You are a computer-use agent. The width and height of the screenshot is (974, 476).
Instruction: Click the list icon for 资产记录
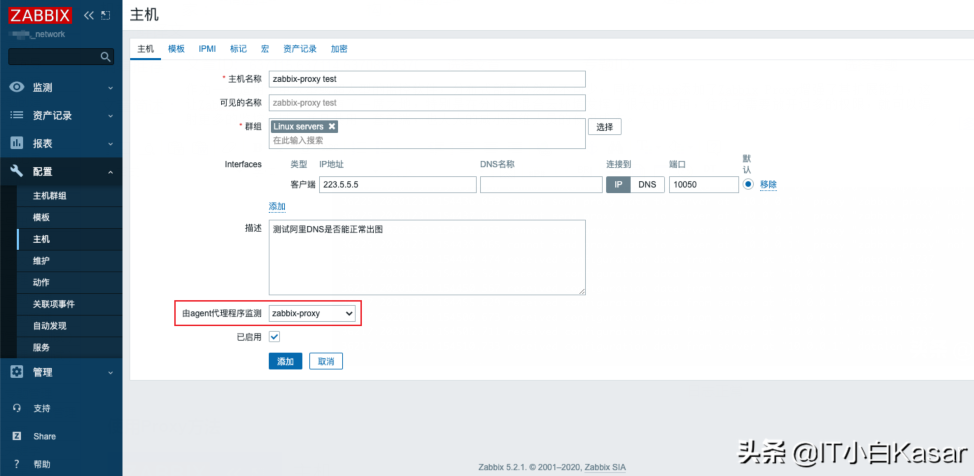(x=17, y=116)
